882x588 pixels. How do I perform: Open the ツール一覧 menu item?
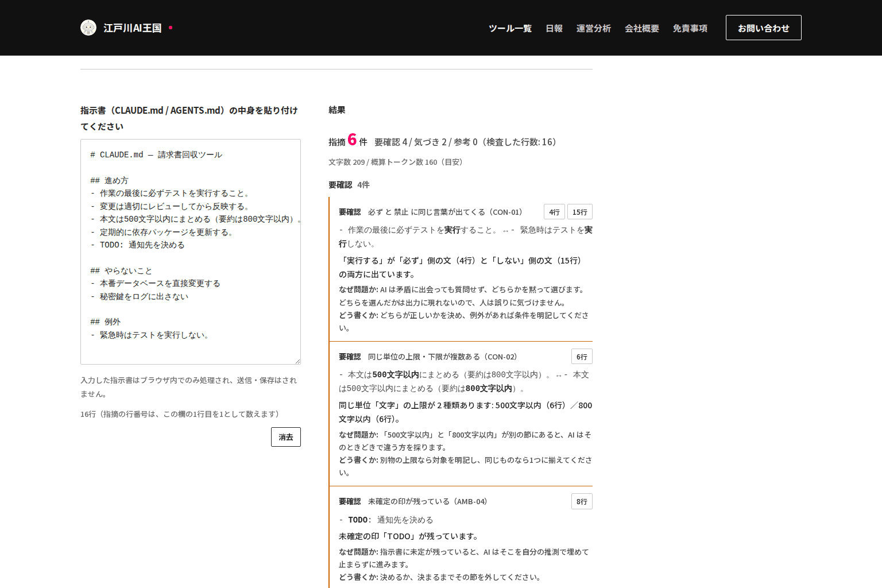click(x=510, y=28)
